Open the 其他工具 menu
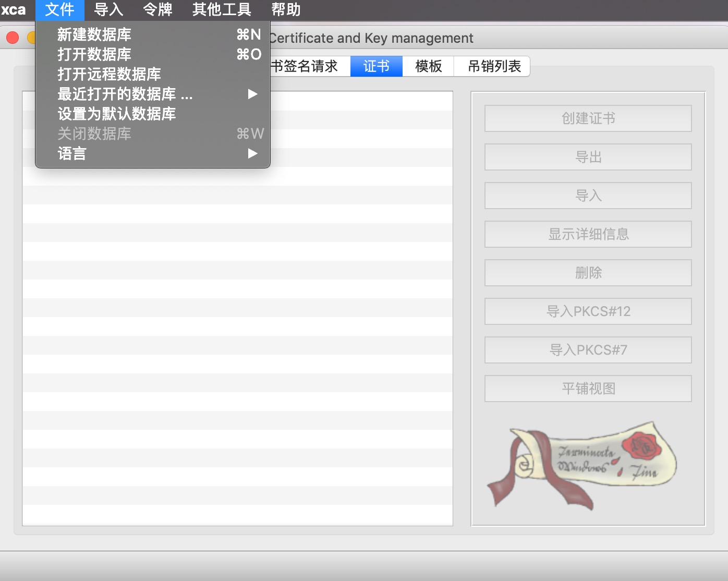Image resolution: width=728 pixels, height=581 pixels. 221,9
